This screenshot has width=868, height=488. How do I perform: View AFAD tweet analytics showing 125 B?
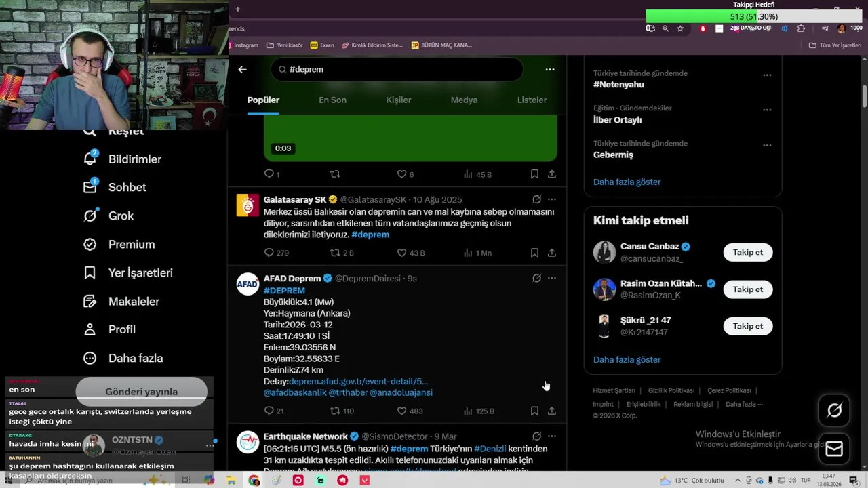479,411
